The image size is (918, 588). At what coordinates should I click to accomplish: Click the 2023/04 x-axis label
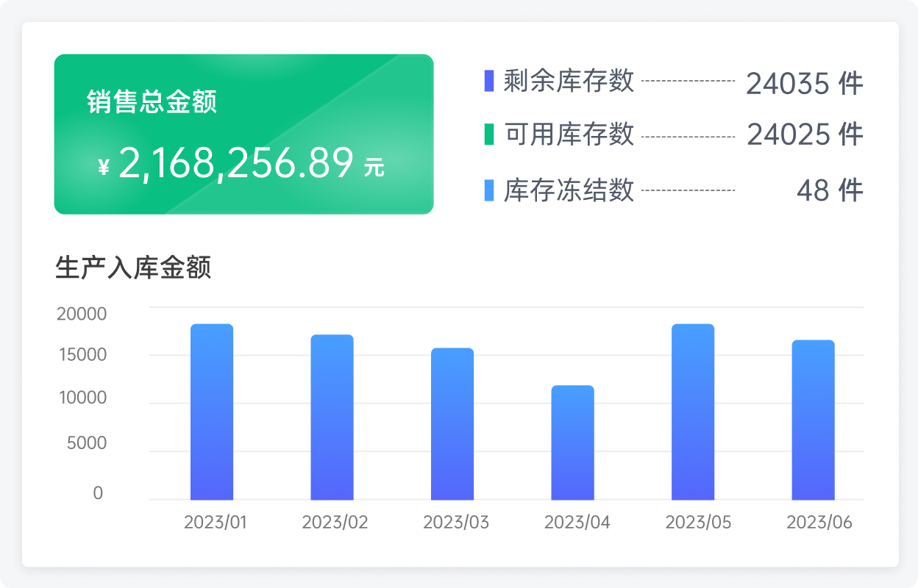(x=577, y=523)
